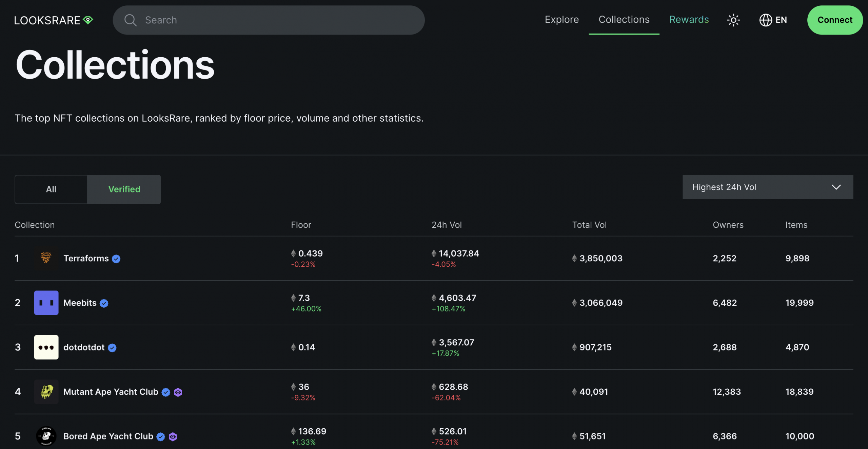Open the LooksRare logo home link
This screenshot has height=449, width=868.
click(54, 20)
